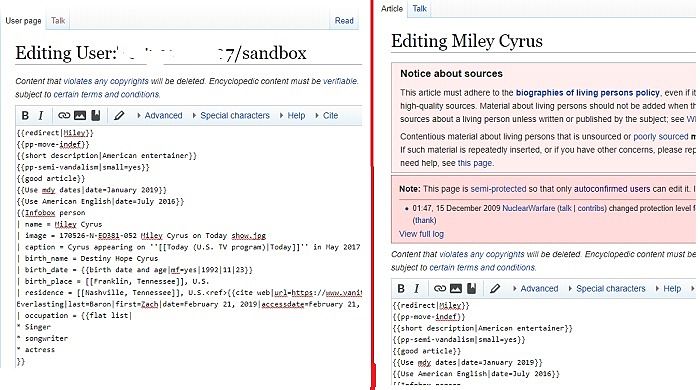Click in the sandbox wikitext editing area

[x=188, y=247]
